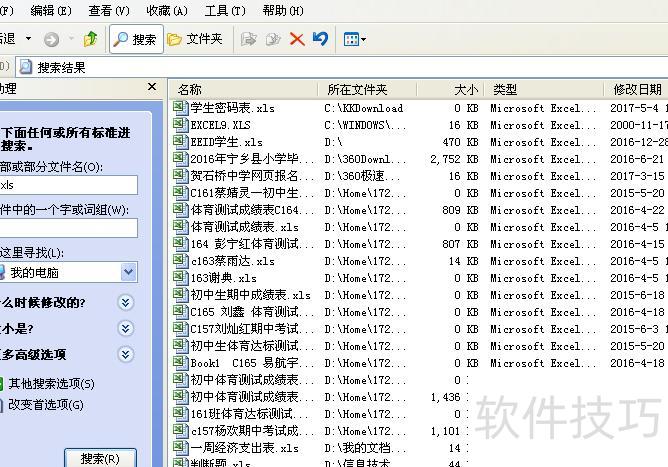Image resolution: width=668 pixels, height=467 pixels.
Task: Select the icon of c163蔡雨达.xls
Action: click(x=181, y=261)
